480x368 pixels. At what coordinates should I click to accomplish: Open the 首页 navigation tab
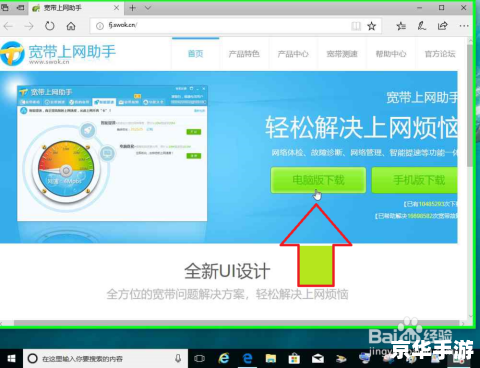[x=195, y=53]
